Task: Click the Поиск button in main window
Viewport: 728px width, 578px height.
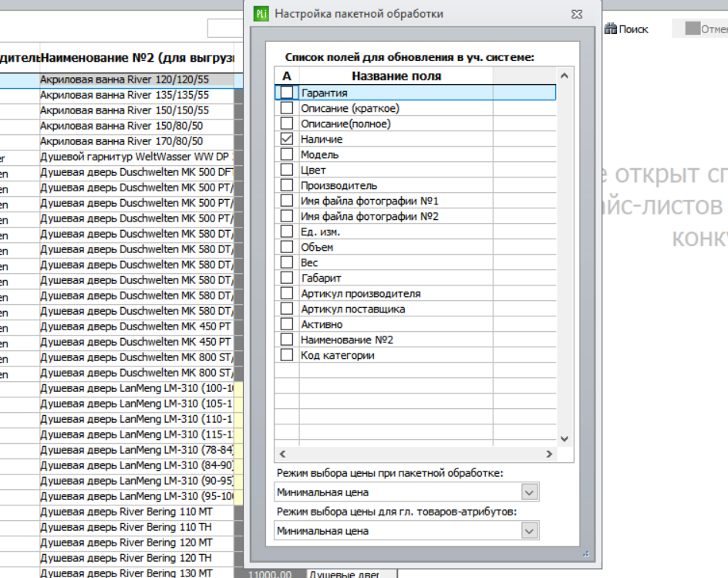Action: 626,29
